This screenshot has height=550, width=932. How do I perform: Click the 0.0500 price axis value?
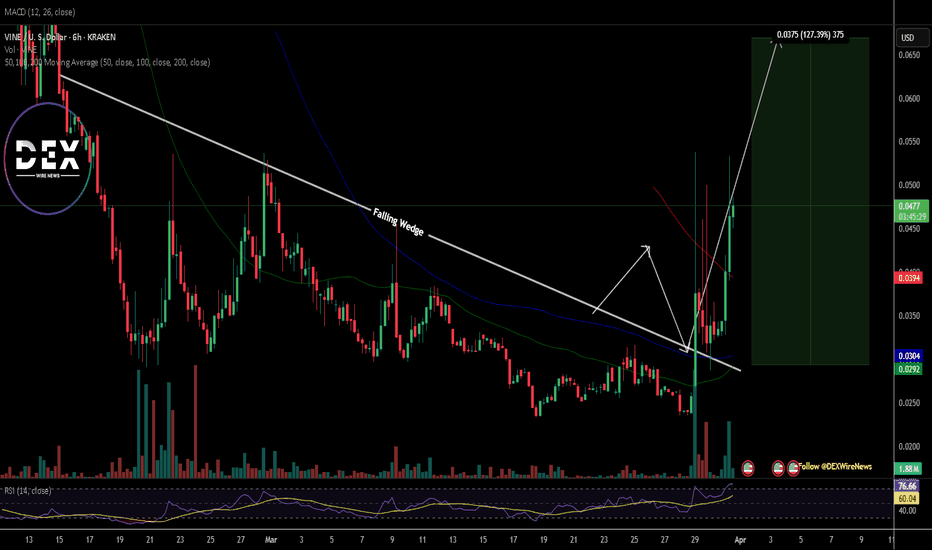click(909, 185)
